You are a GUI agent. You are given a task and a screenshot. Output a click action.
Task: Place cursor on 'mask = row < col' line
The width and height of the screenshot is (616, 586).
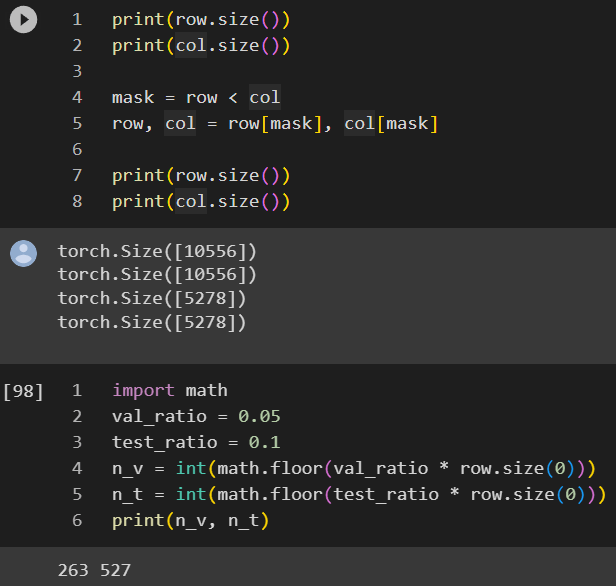click(196, 98)
